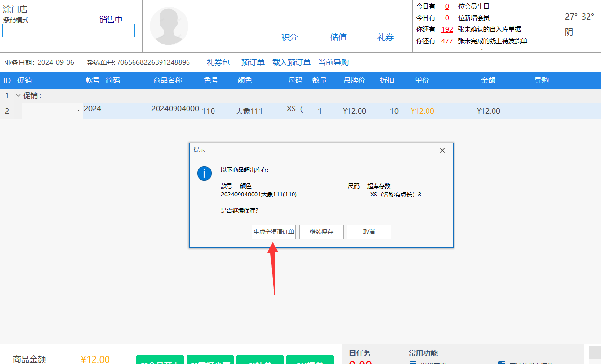This screenshot has width=601, height=364.
Task: Click the 导购 column header
Action: (542, 80)
